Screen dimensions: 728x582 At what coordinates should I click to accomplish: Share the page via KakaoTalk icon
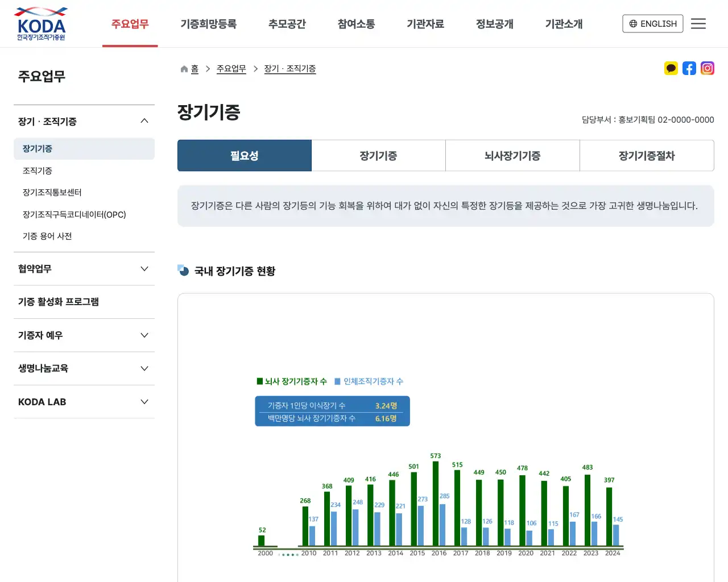(671, 68)
